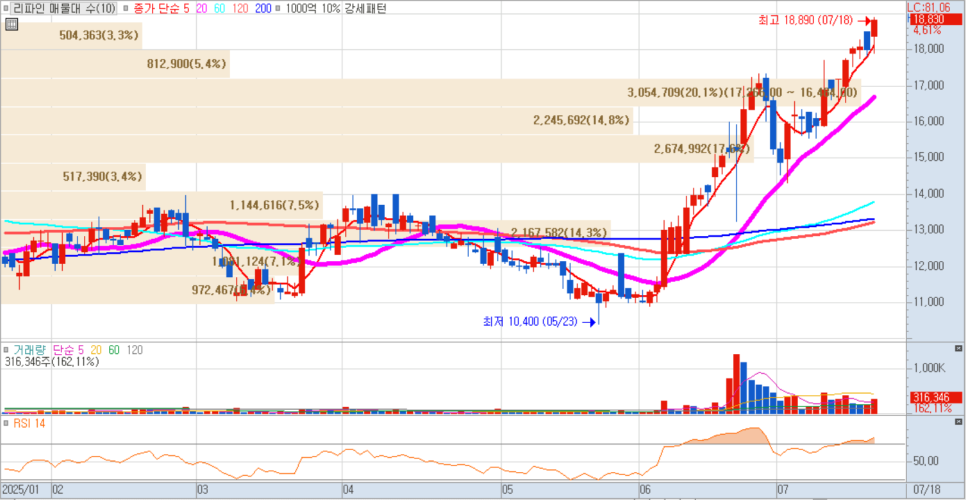Click the 07/18 current date label
Screen dimensions: 966x500
[x=926, y=490]
